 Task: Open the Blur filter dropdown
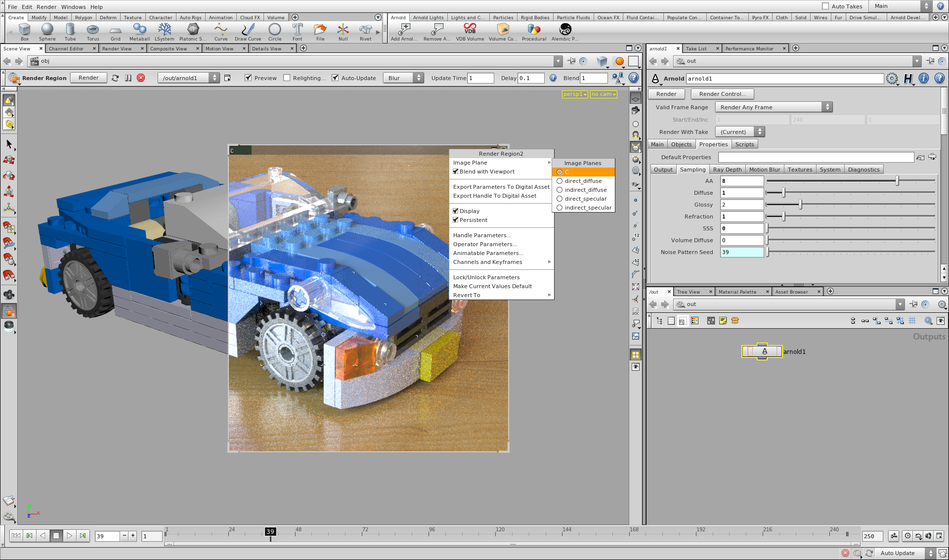click(x=404, y=78)
